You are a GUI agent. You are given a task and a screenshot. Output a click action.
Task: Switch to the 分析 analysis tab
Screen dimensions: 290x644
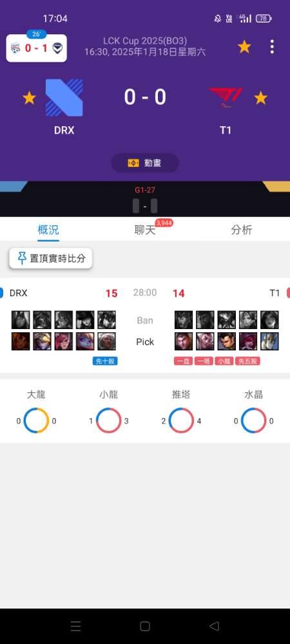[242, 230]
